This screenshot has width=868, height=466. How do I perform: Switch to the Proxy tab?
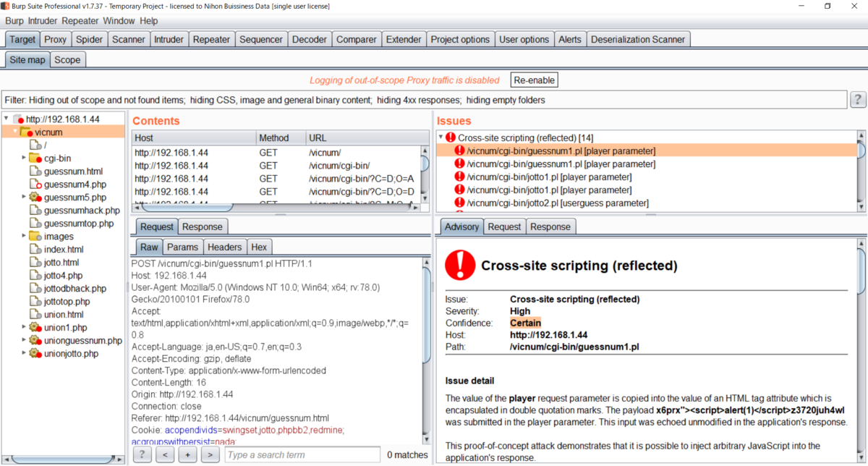55,40
